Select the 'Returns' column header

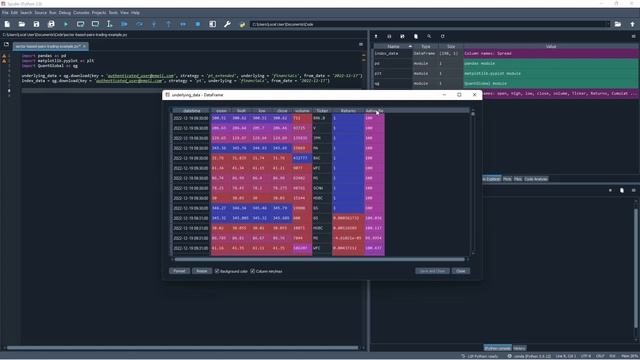(348, 111)
